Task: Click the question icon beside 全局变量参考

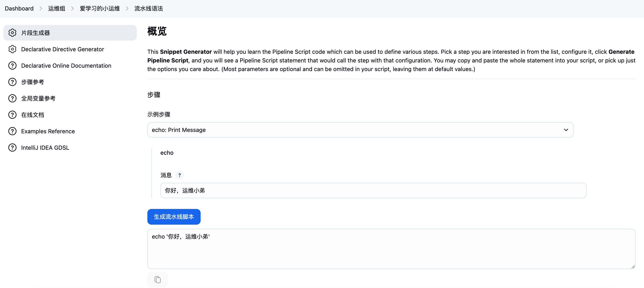Action: [12, 98]
